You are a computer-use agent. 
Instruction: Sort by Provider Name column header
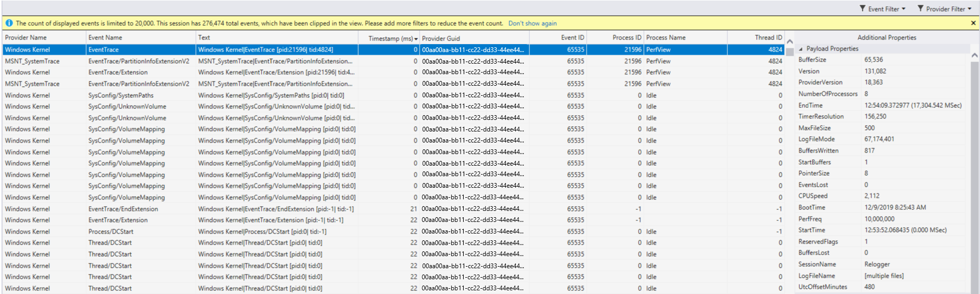(44, 38)
